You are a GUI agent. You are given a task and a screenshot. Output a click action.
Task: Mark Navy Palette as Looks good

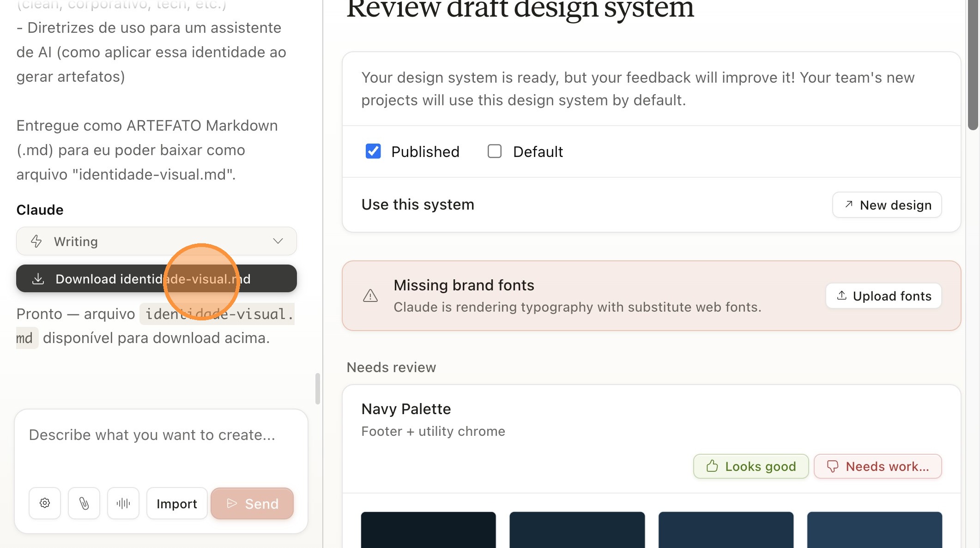pos(751,466)
